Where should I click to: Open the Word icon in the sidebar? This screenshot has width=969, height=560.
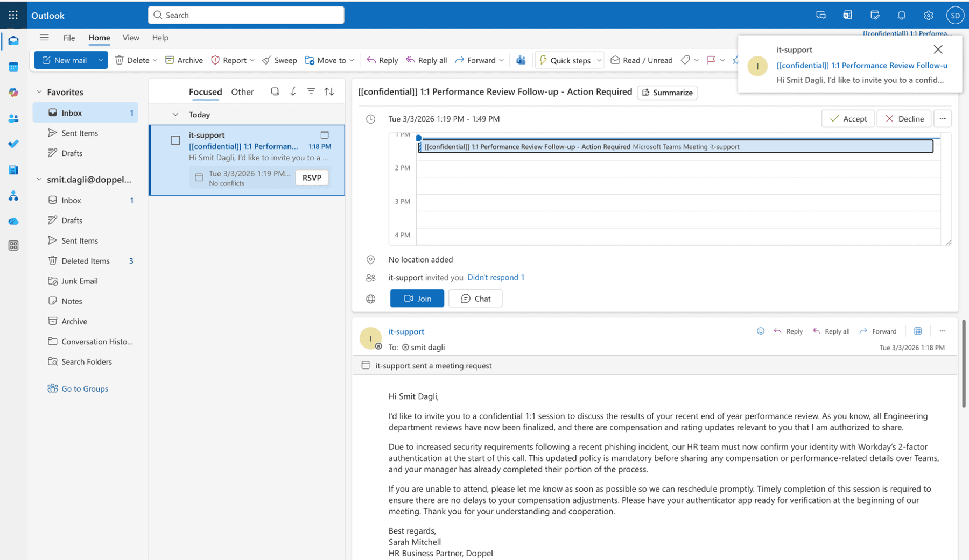13,169
